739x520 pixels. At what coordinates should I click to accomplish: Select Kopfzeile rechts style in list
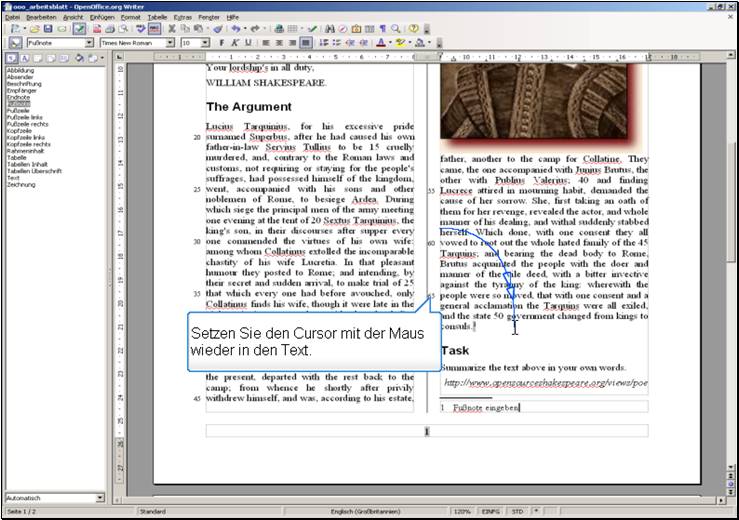tap(29, 144)
